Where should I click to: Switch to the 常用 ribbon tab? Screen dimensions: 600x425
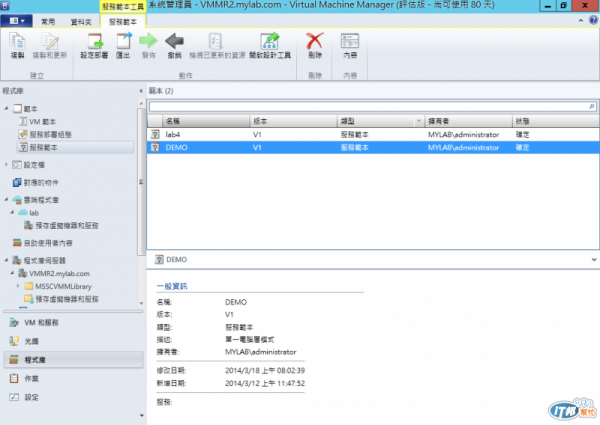coord(48,22)
